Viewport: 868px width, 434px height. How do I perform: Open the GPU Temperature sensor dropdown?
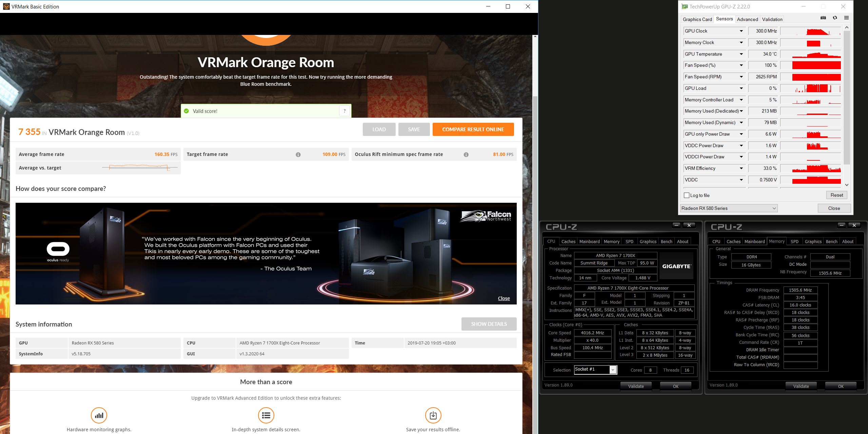[x=741, y=54]
